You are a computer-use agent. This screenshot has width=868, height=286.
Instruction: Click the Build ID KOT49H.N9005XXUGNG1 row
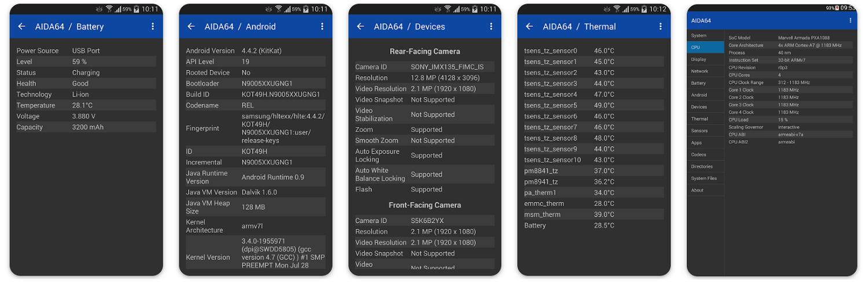(x=255, y=95)
